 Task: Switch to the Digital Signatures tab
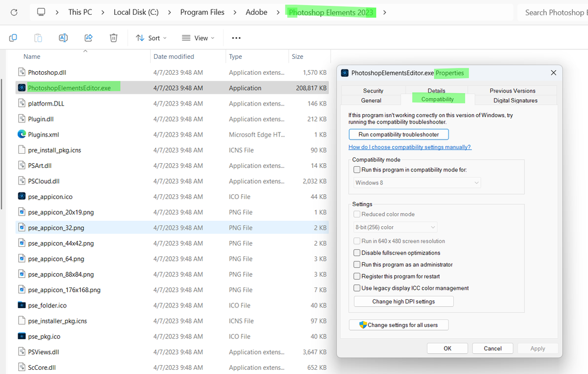515,100
